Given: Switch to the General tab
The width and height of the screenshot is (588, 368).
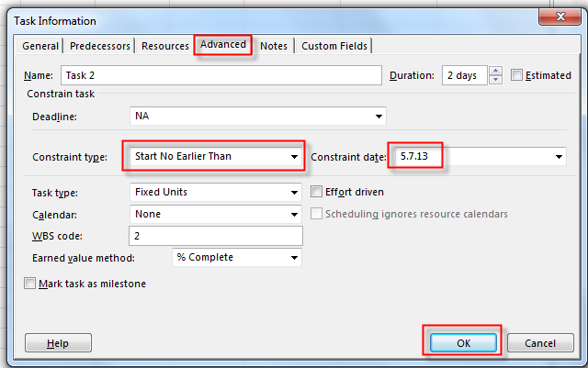Looking at the screenshot, I should 40,46.
